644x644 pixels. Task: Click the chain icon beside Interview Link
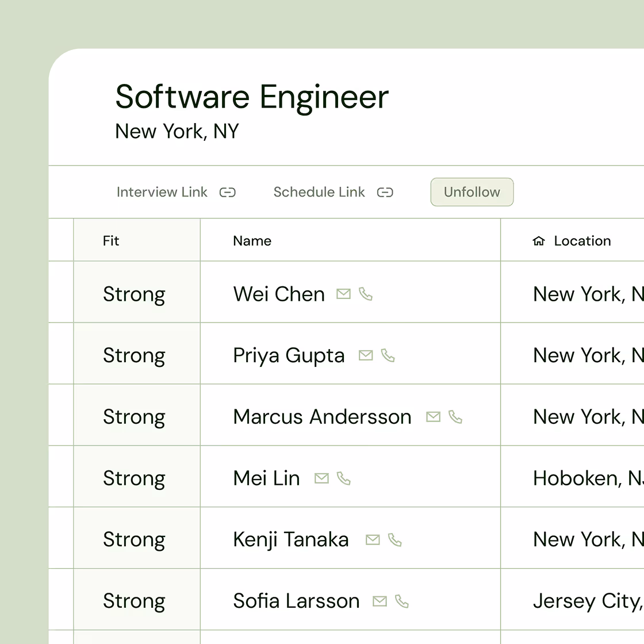click(x=228, y=193)
